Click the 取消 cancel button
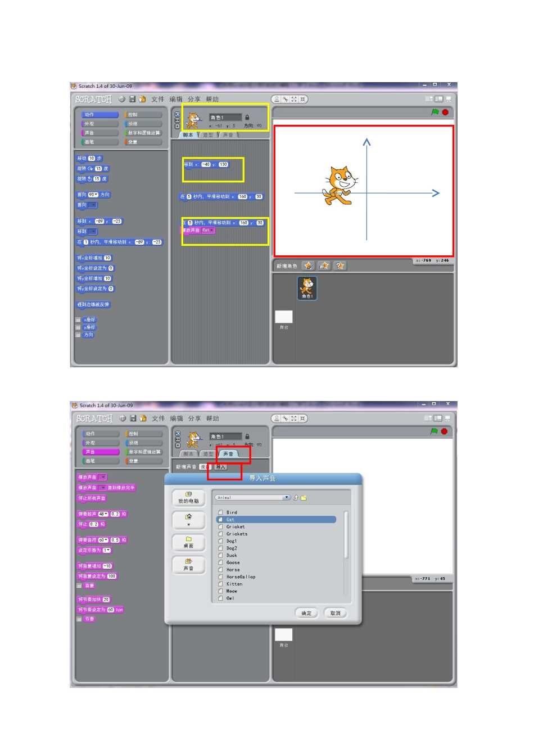The height and width of the screenshot is (756, 534). [x=336, y=613]
